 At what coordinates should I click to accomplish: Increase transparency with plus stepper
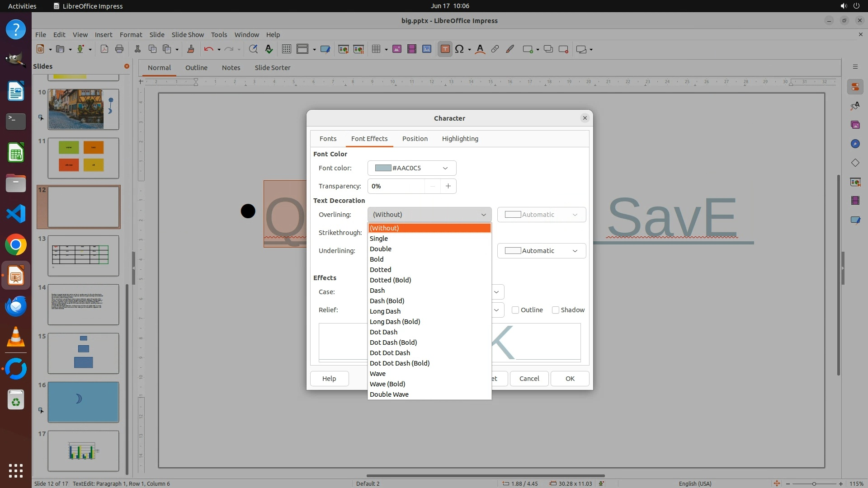pyautogui.click(x=448, y=186)
